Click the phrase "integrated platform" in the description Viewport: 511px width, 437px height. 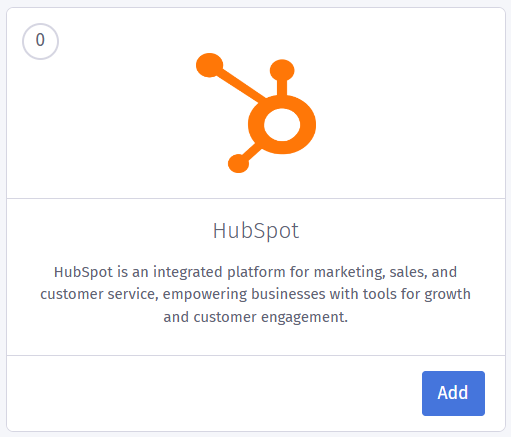point(219,272)
